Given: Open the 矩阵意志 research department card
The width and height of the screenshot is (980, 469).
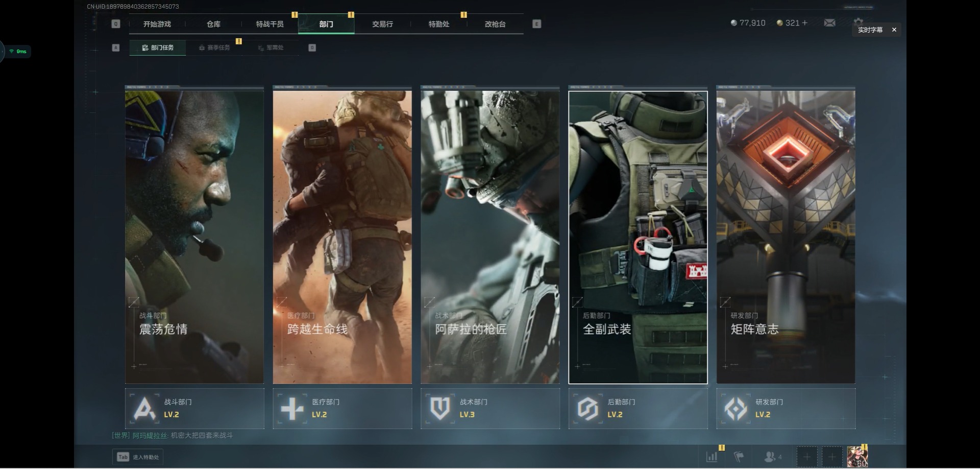Looking at the screenshot, I should (x=786, y=237).
